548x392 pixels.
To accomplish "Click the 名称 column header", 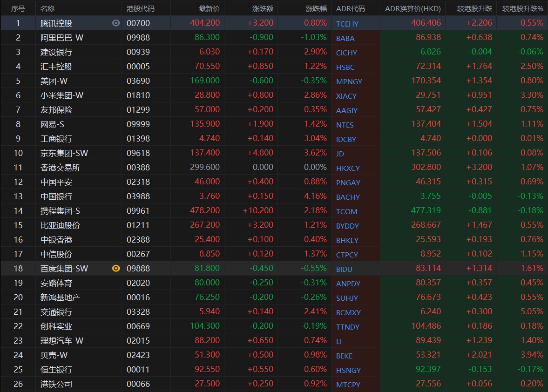I will tap(47, 8).
